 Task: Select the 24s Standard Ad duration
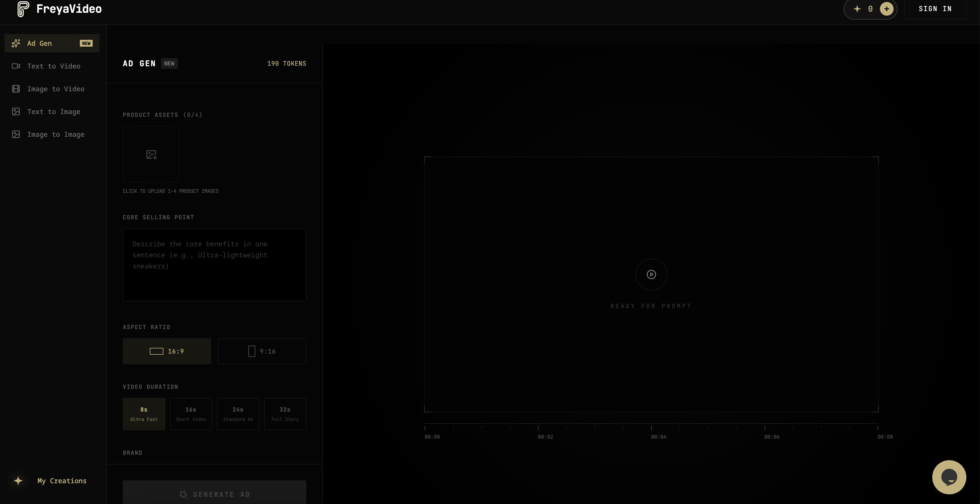(x=238, y=414)
